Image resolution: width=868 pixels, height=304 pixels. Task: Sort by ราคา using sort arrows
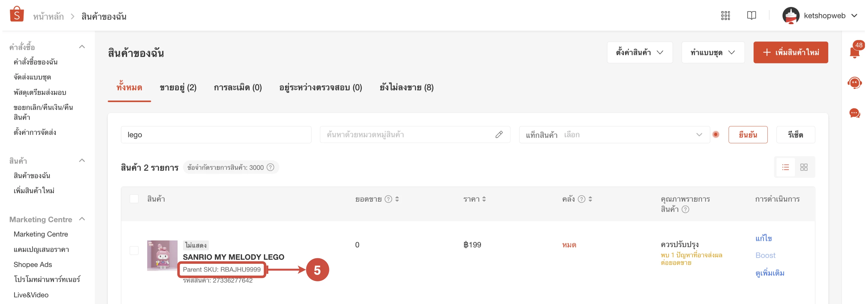click(x=484, y=199)
